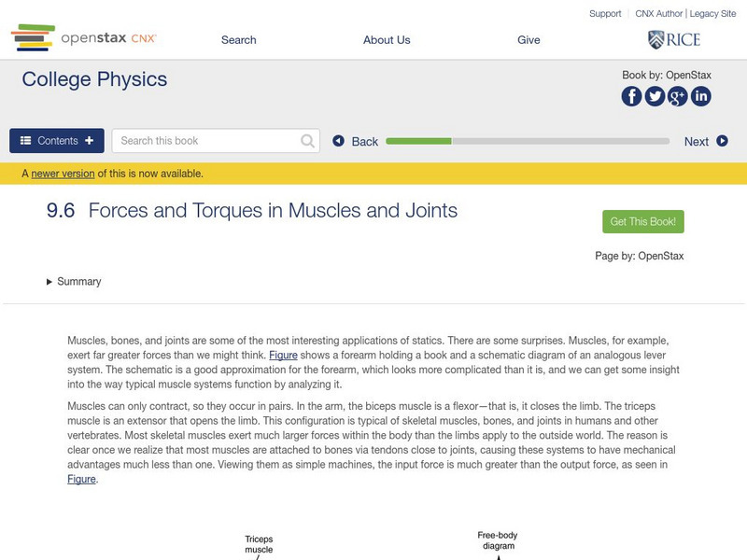Open the Support link
747x560 pixels.
point(605,14)
